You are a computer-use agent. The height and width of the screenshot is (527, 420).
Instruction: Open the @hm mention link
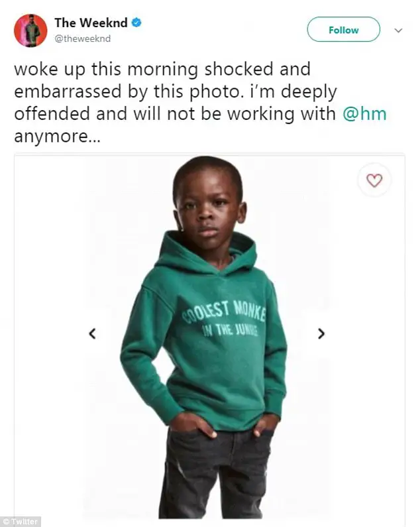364,113
